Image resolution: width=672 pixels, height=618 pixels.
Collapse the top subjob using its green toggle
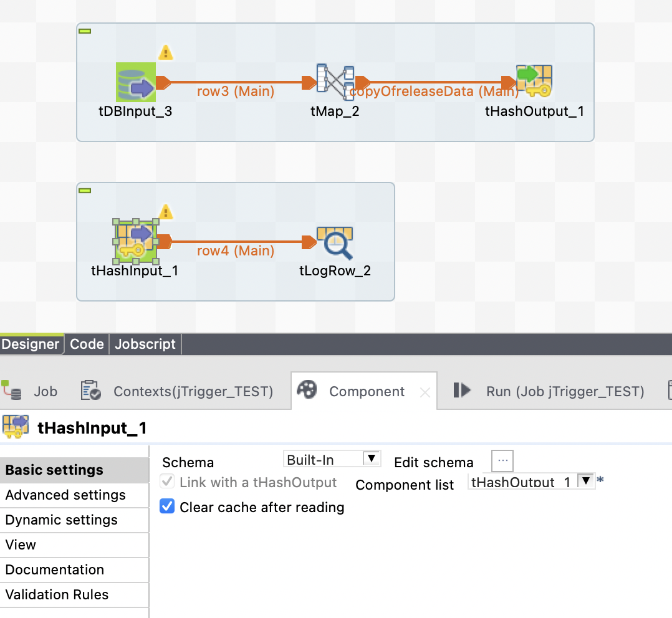(x=84, y=30)
